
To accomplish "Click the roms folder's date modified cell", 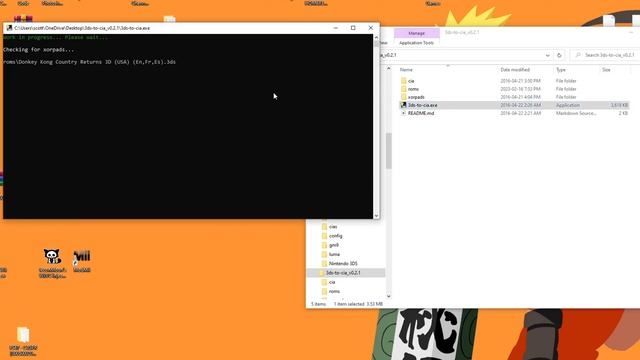I will pos(520,89).
